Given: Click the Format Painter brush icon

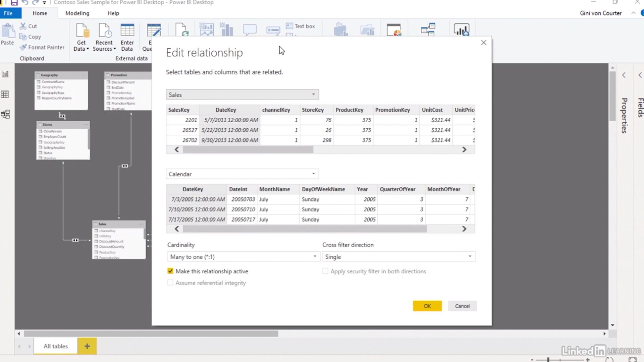Looking at the screenshot, I should [23, 47].
